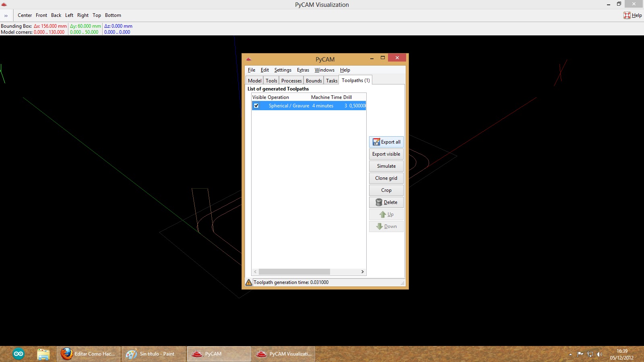Set visualization view to Bottom
This screenshot has height=362, width=644.
tap(113, 15)
